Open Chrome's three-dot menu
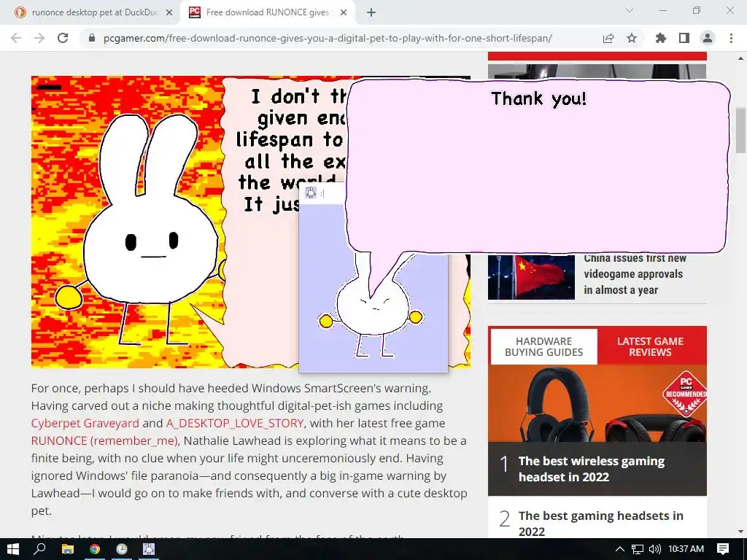 coord(731,38)
